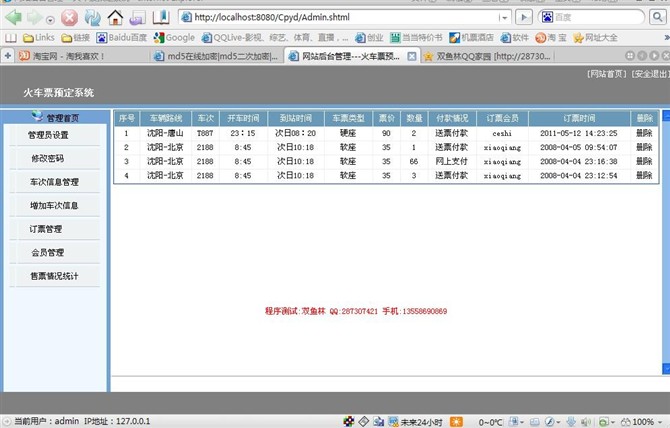Expand the address bar dropdown arrow
This screenshot has height=428, width=670.
pos(505,18)
